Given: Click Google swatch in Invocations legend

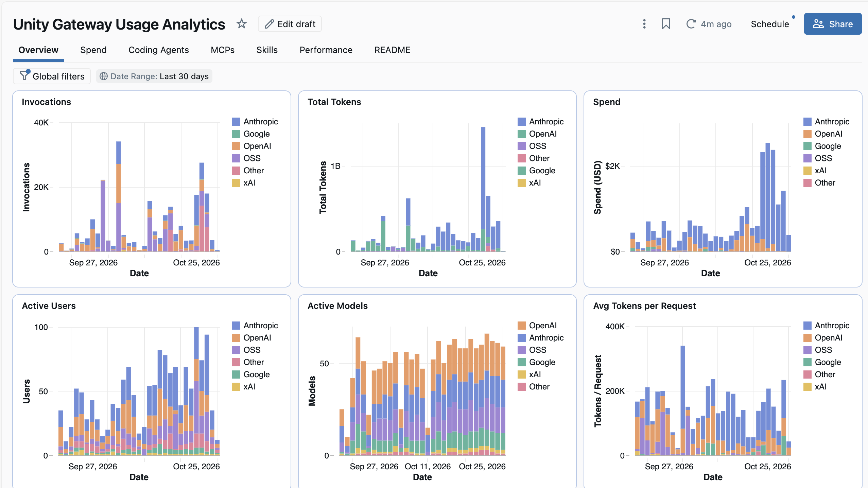Looking at the screenshot, I should click(x=236, y=134).
